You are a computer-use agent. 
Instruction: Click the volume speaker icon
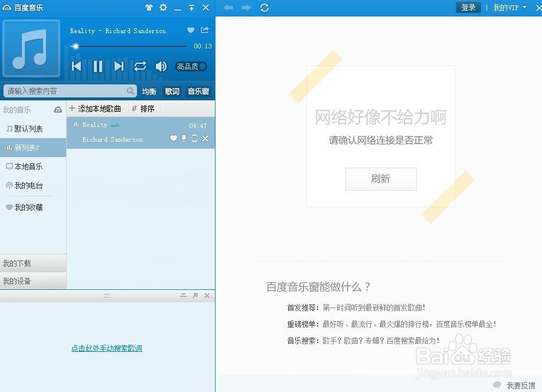tap(161, 66)
